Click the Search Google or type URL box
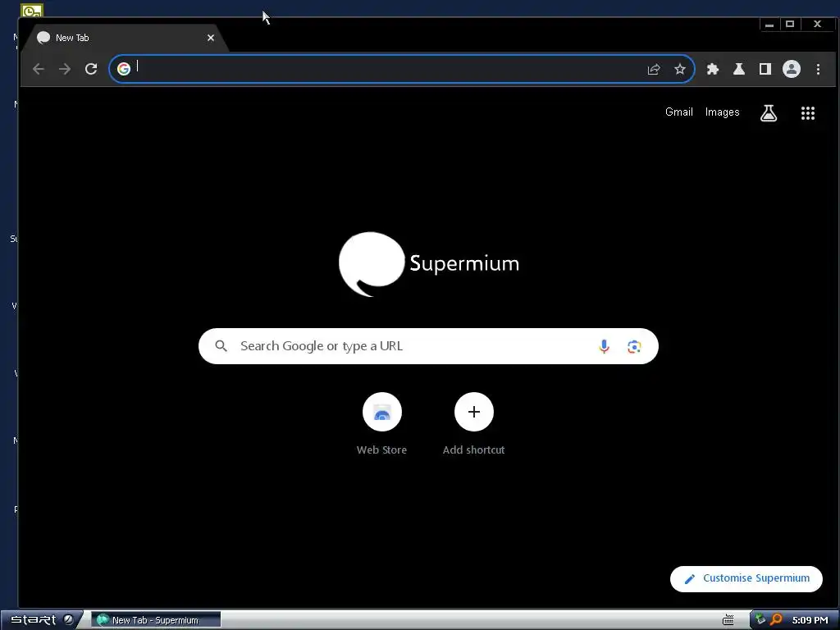Viewport: 840px width, 630px height. (428, 346)
